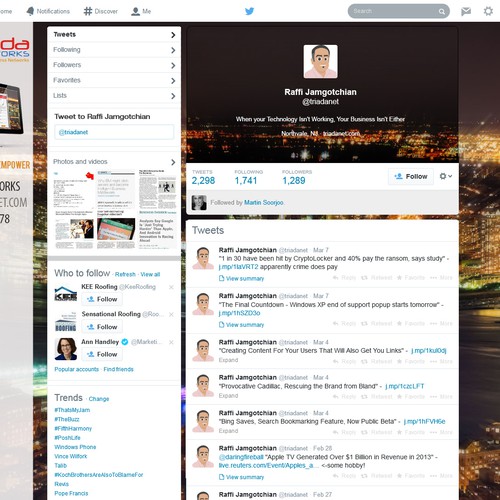Open the Favorites list item
Viewport: 500px width, 500px height.
[114, 80]
